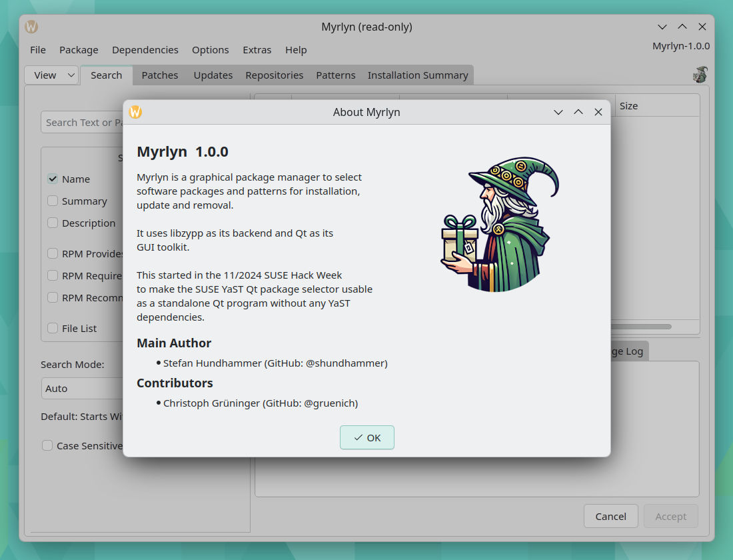The image size is (733, 560).
Task: Enable RPM Provides searching
Action: (51, 253)
